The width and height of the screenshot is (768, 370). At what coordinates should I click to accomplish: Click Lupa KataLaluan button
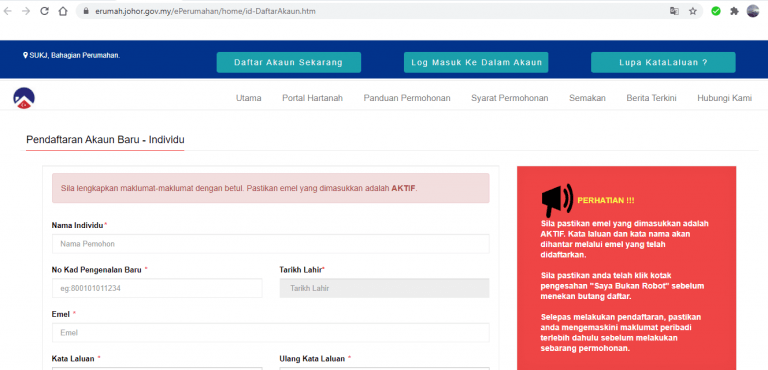[663, 62]
